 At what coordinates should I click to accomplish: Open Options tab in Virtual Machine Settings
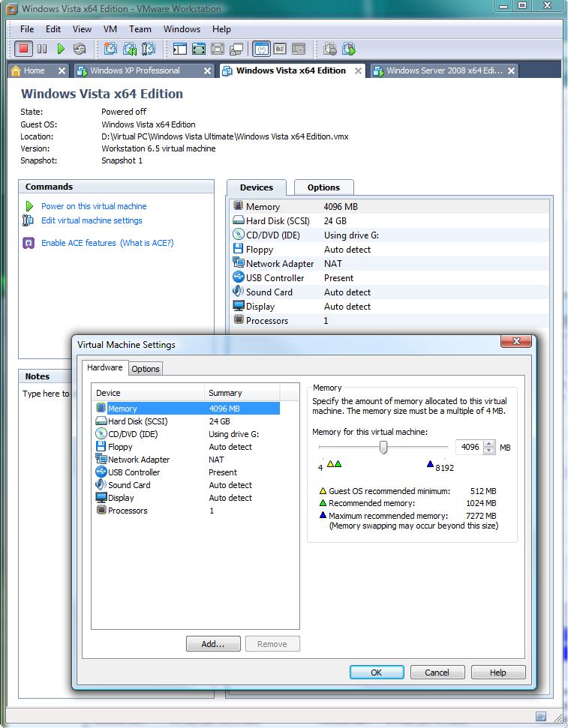click(145, 369)
